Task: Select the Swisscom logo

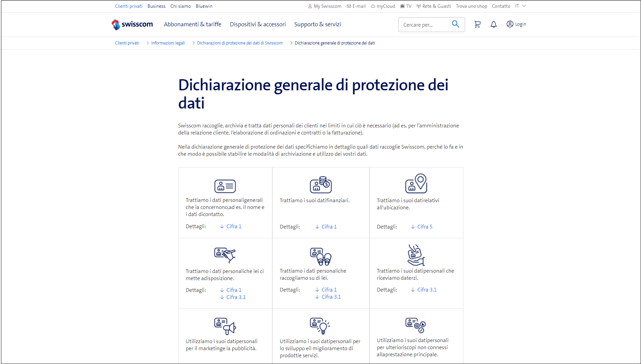Action: [x=132, y=24]
